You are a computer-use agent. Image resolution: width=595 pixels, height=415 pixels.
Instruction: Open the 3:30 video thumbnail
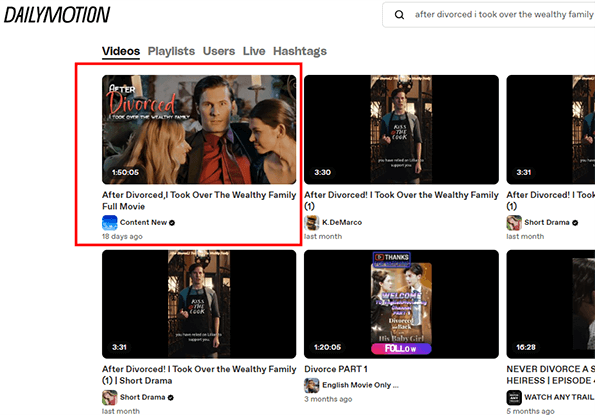[401, 130]
